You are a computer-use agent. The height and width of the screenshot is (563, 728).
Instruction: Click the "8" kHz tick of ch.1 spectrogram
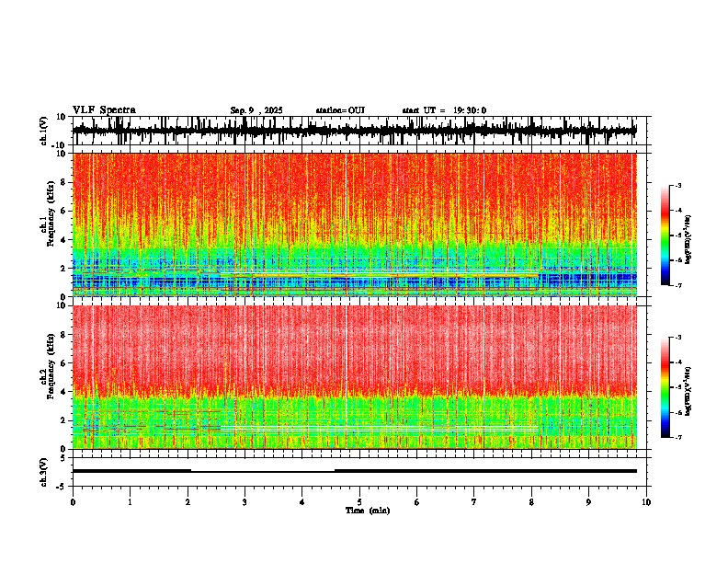click(x=63, y=182)
